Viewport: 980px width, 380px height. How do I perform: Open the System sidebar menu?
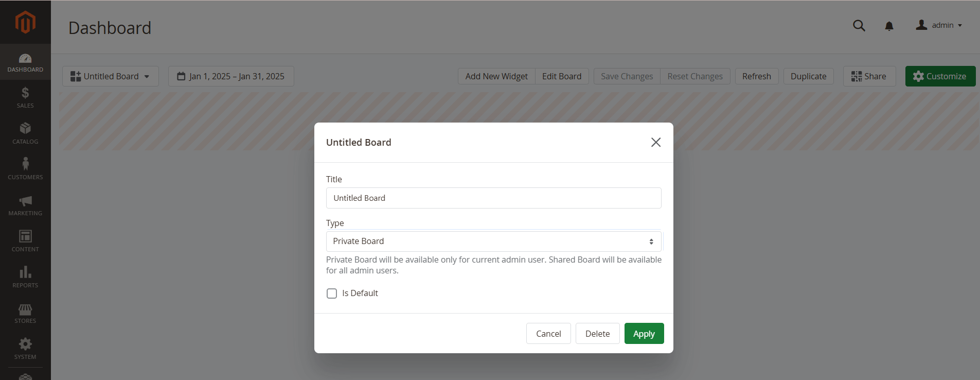pyautogui.click(x=25, y=349)
